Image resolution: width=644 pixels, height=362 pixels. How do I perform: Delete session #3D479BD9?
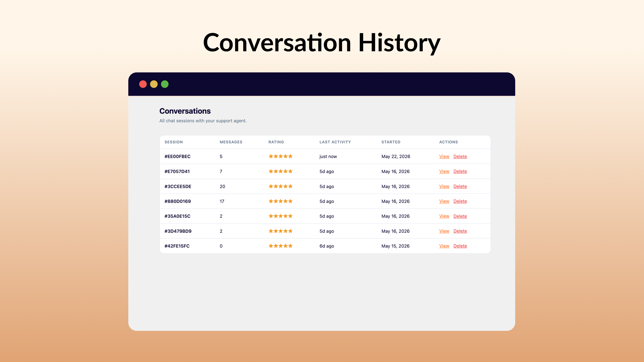460,231
